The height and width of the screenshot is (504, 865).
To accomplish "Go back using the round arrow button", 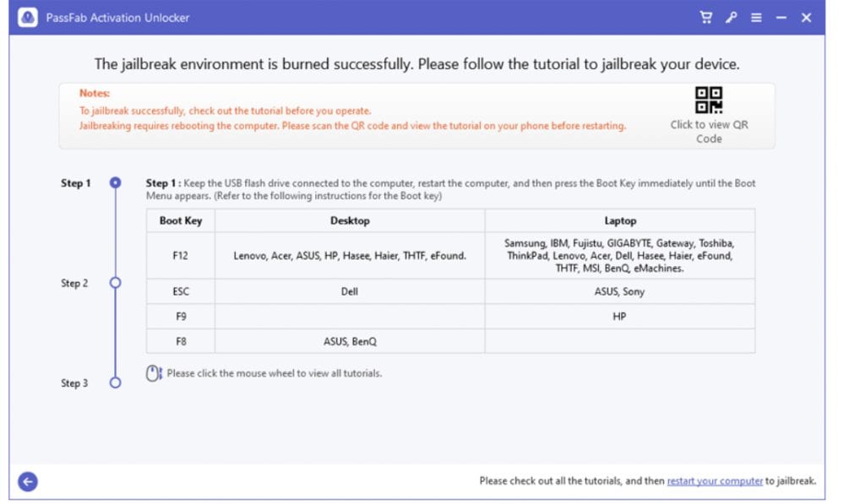I will tap(28, 481).
